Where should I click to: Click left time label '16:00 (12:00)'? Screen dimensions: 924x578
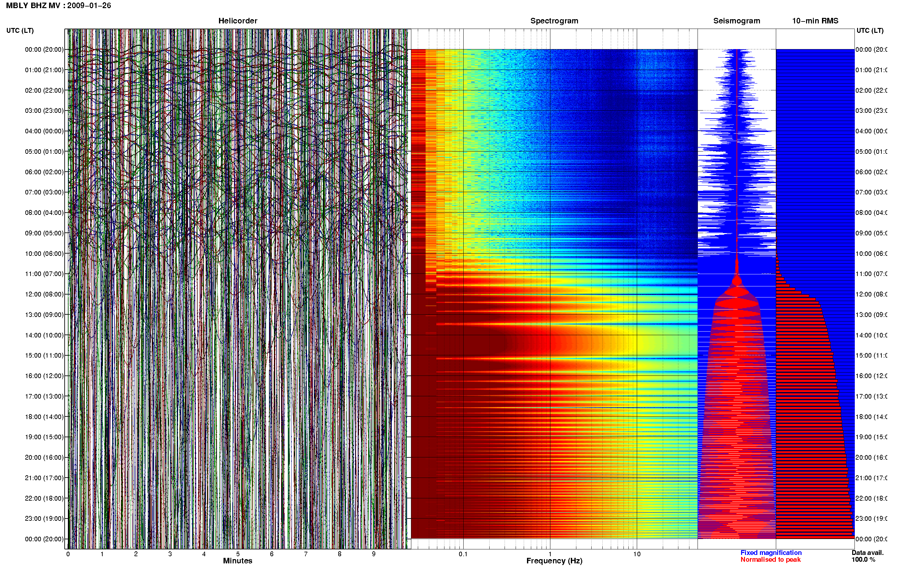point(44,376)
